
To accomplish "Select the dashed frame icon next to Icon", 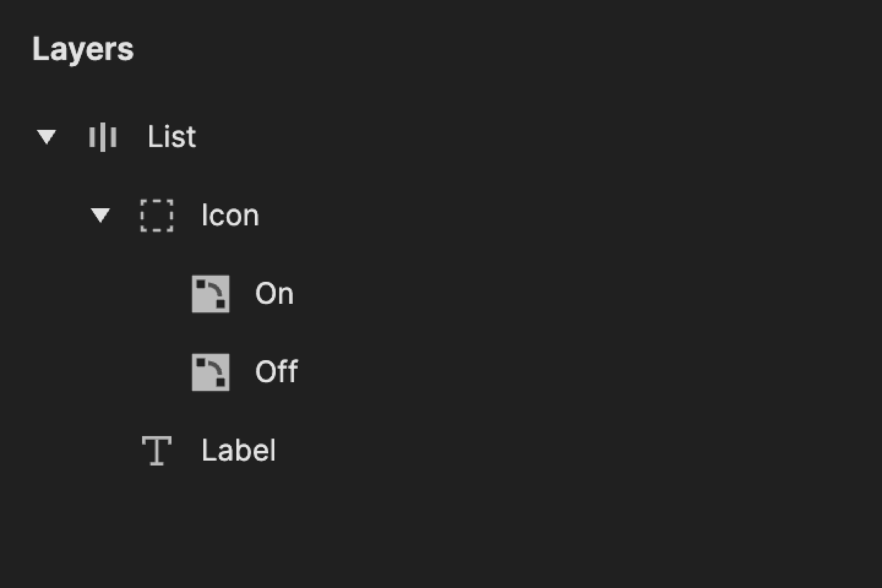I will coord(157,216).
